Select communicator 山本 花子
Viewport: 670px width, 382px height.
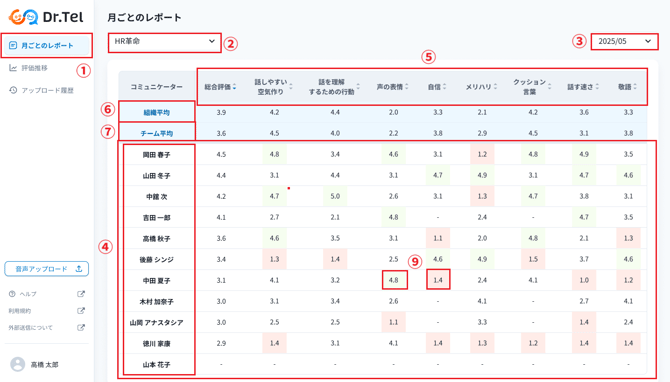[x=156, y=364]
